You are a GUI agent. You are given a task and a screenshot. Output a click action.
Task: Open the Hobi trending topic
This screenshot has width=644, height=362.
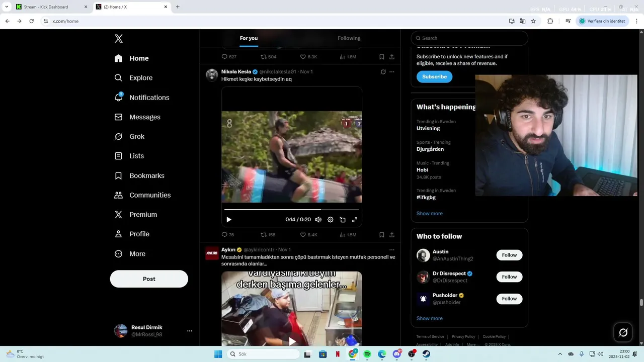[x=422, y=170]
